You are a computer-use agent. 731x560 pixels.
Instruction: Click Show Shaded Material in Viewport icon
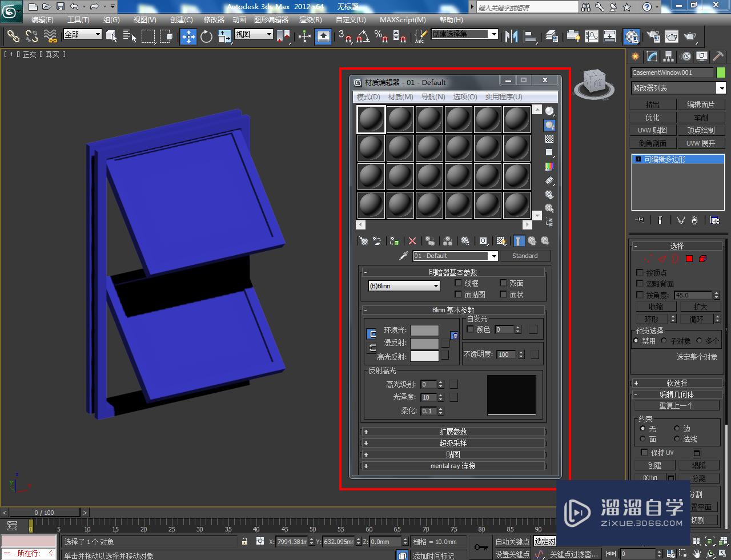click(501, 241)
